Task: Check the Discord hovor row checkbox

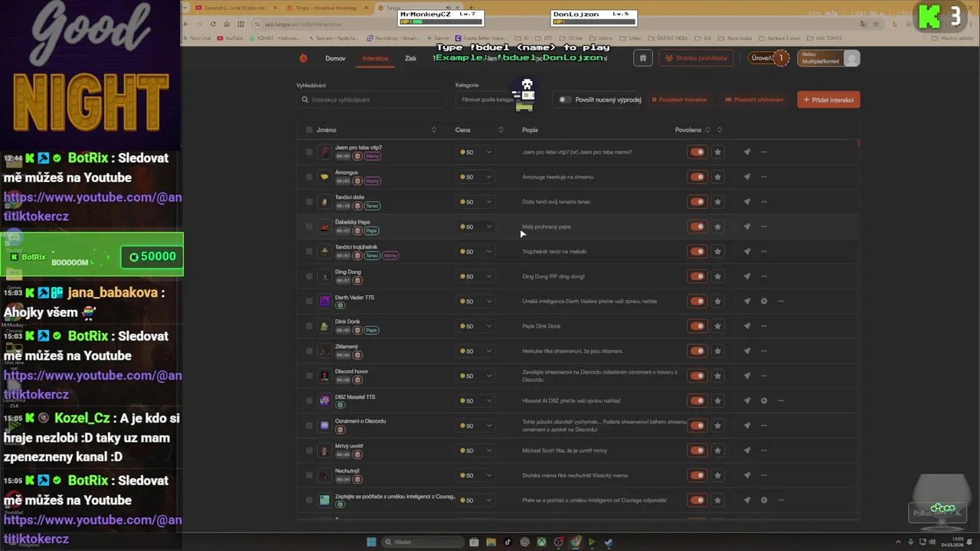Action: tap(309, 376)
